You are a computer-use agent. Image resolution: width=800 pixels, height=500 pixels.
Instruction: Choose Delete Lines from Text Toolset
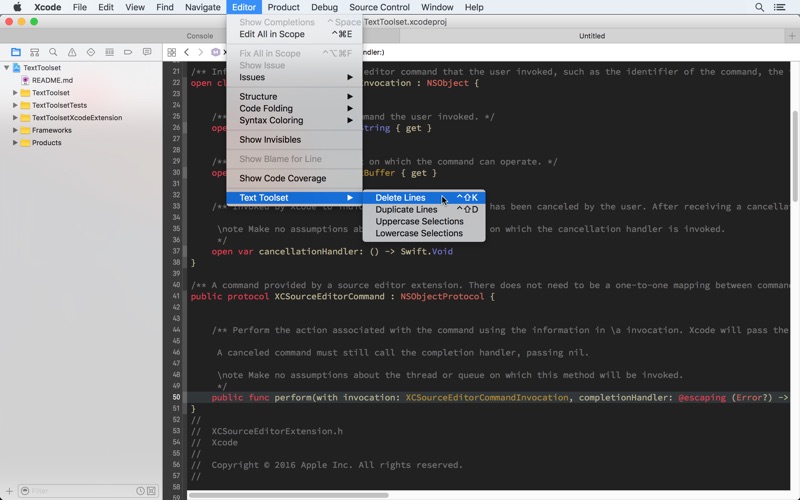pos(424,197)
